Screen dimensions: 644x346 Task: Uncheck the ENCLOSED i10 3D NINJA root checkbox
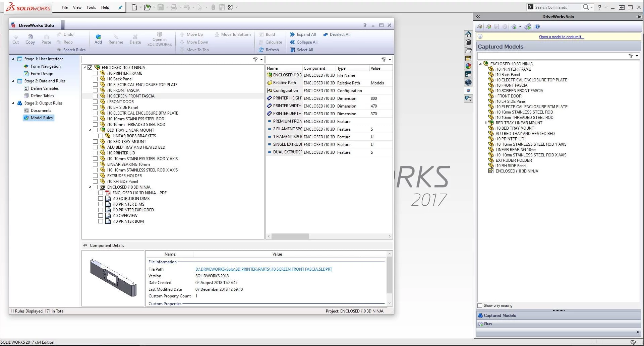[90, 67]
